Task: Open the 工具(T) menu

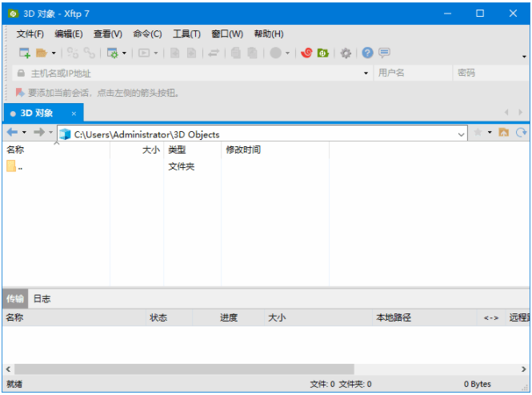Action: [186, 34]
